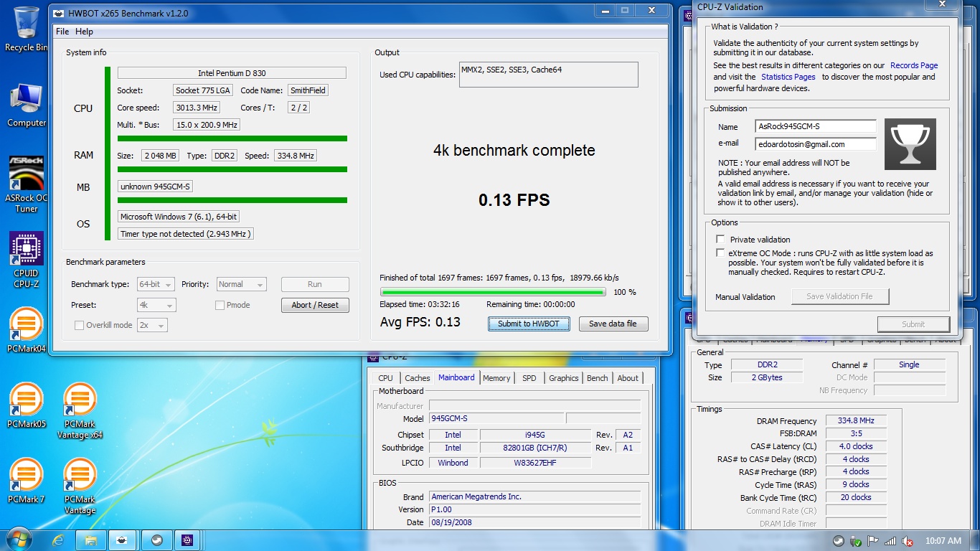Switch to the CPU tab in CPU-Z
This screenshot has width=980, height=551.
click(385, 378)
